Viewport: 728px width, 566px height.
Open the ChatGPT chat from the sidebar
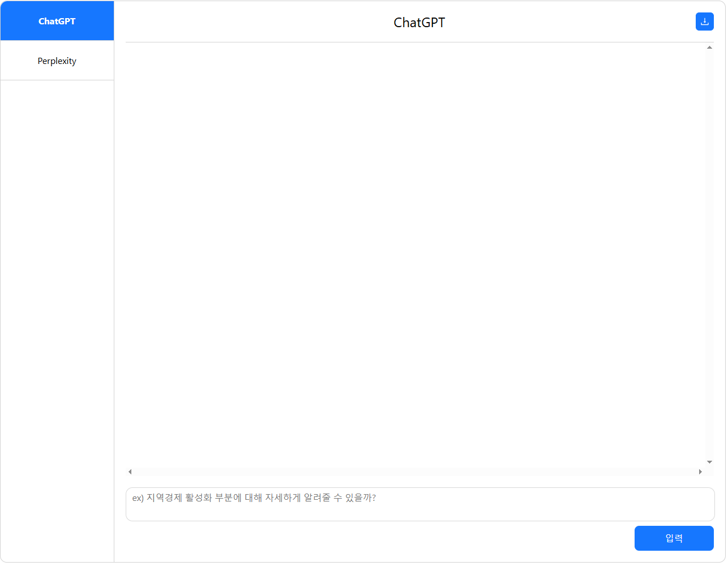coord(57,21)
